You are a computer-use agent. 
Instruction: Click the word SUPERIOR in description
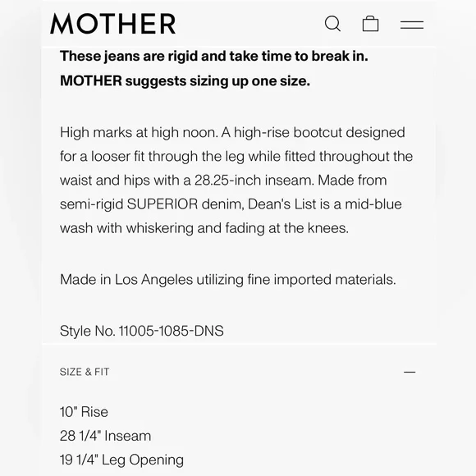(162, 204)
